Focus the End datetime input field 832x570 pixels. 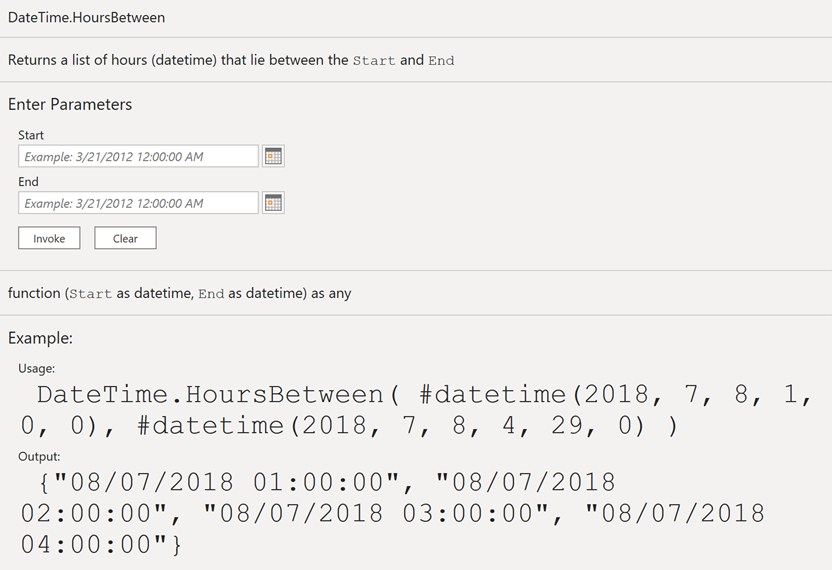(138, 203)
